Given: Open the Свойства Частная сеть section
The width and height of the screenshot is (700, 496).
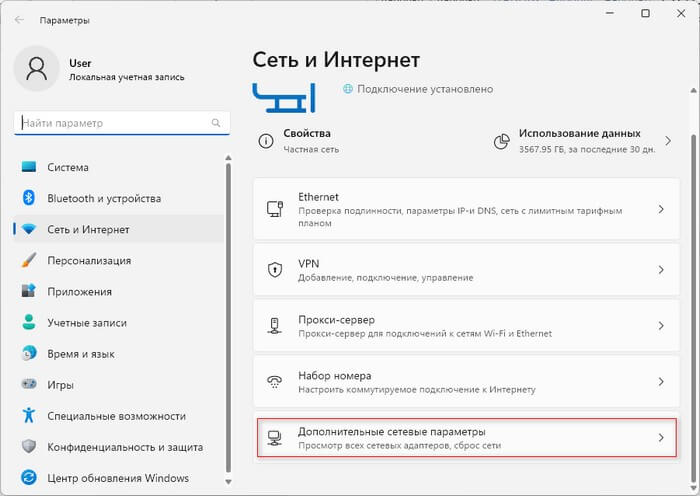Looking at the screenshot, I should (x=299, y=141).
